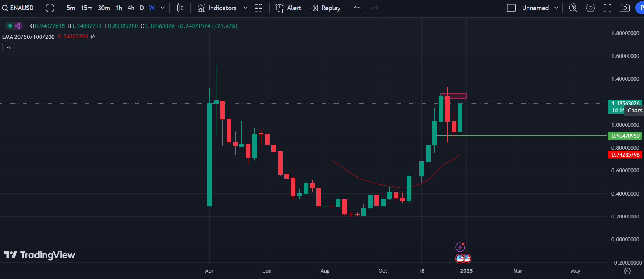Select the 15m timeframe
Viewport: 644px width, 279px height.
point(87,8)
